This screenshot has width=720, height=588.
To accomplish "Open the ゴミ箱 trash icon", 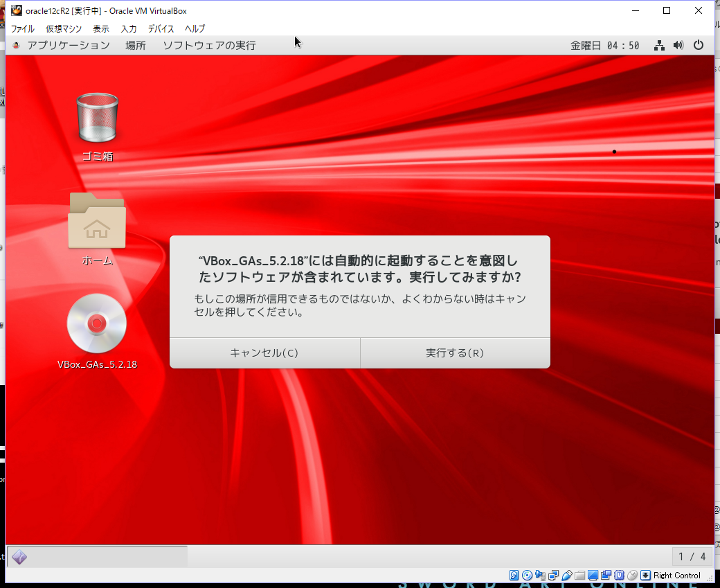I will point(97,118).
